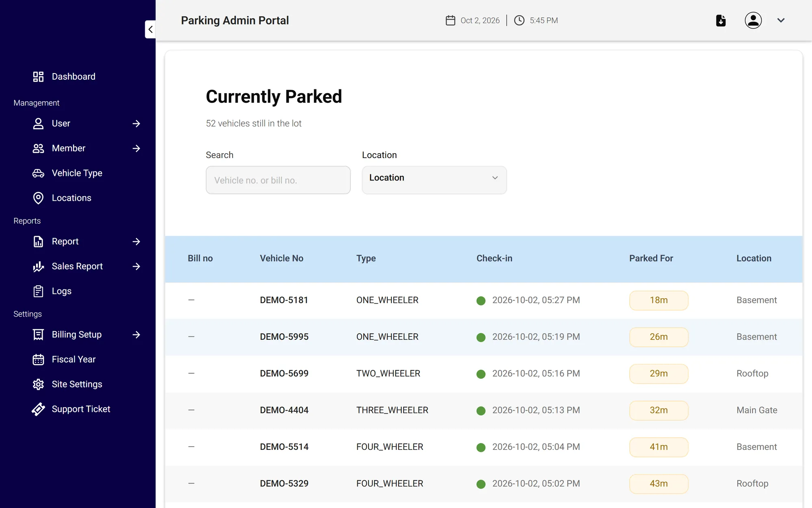The width and height of the screenshot is (812, 508).
Task: Click the Fiscal Year calendar icon
Action: 38,359
